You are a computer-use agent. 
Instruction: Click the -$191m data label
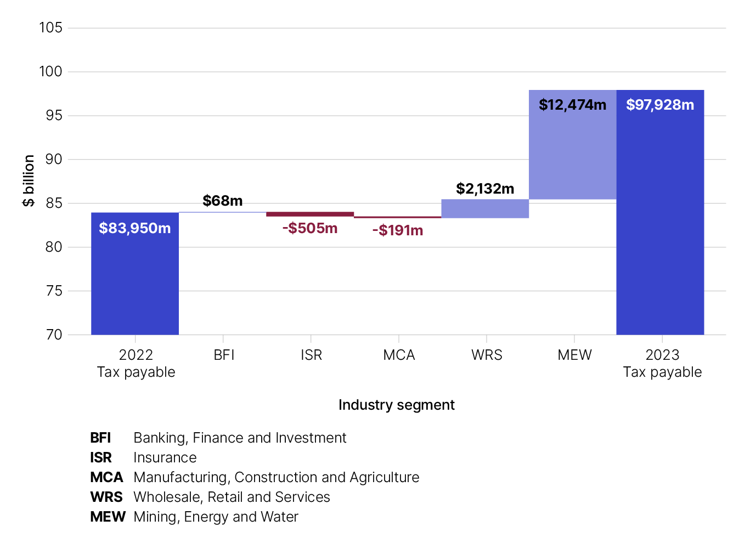pos(398,230)
